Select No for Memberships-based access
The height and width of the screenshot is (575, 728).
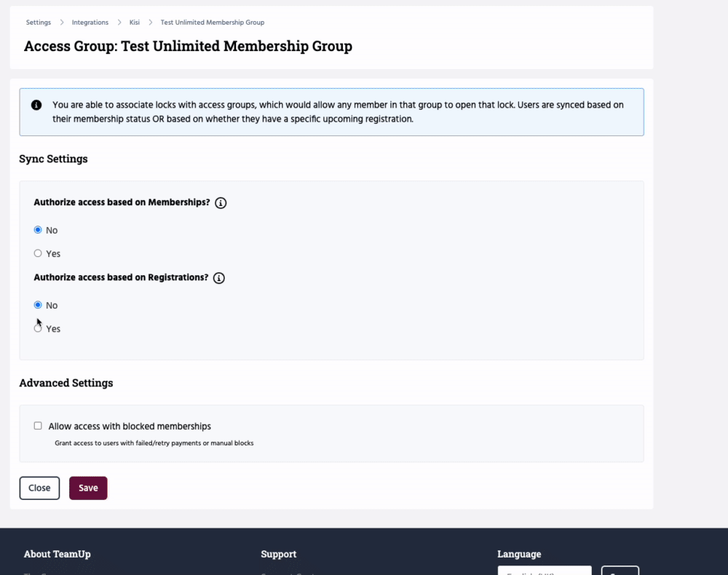point(38,230)
